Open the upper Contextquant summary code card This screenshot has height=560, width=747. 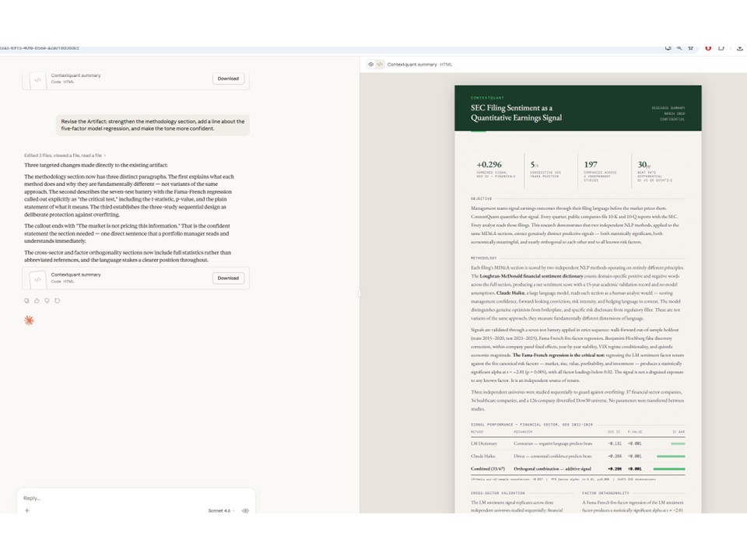(x=117, y=79)
